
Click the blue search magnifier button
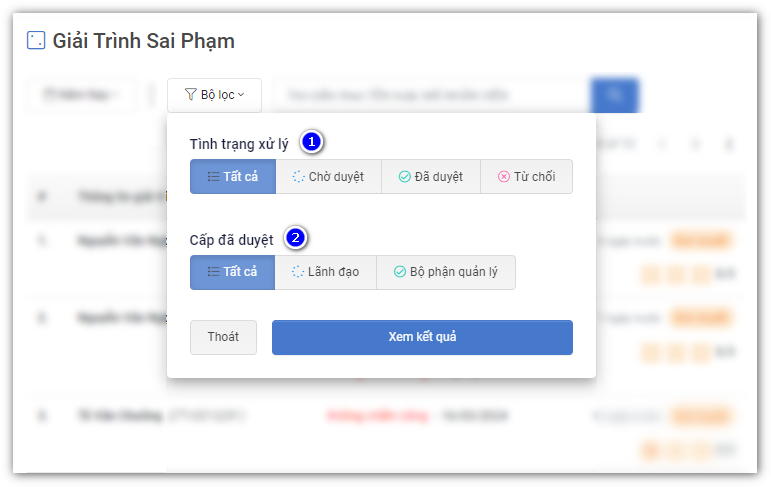point(614,95)
